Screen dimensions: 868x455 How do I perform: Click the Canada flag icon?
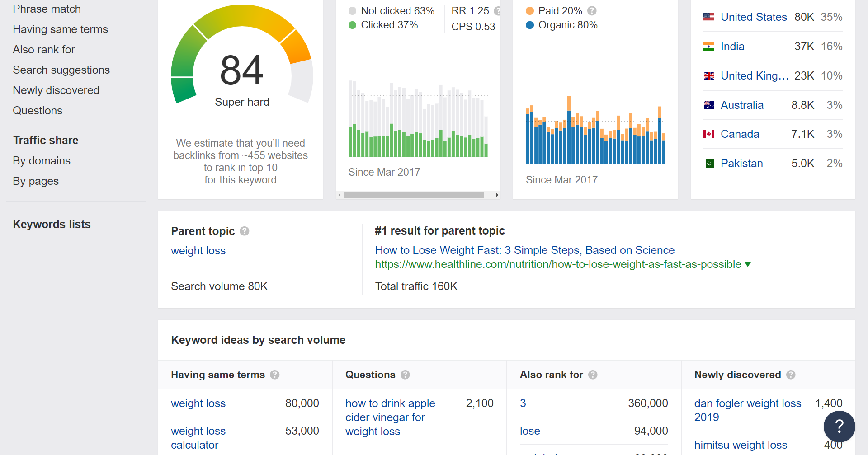709,134
